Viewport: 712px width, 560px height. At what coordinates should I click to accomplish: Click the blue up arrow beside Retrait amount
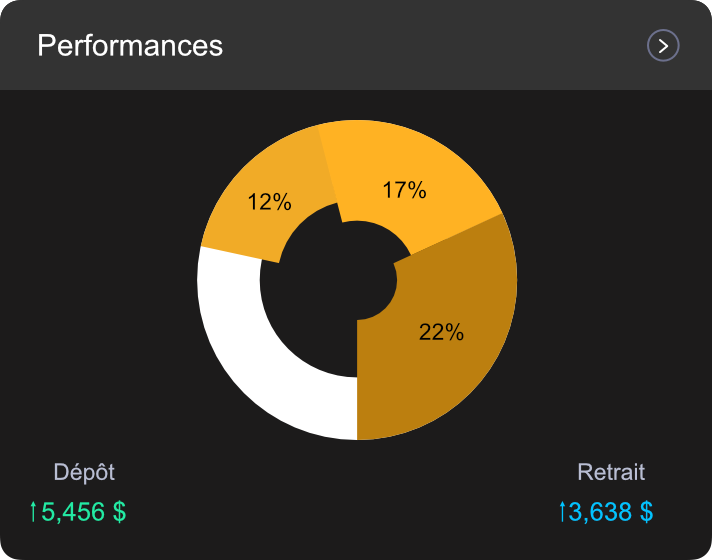pos(562,512)
